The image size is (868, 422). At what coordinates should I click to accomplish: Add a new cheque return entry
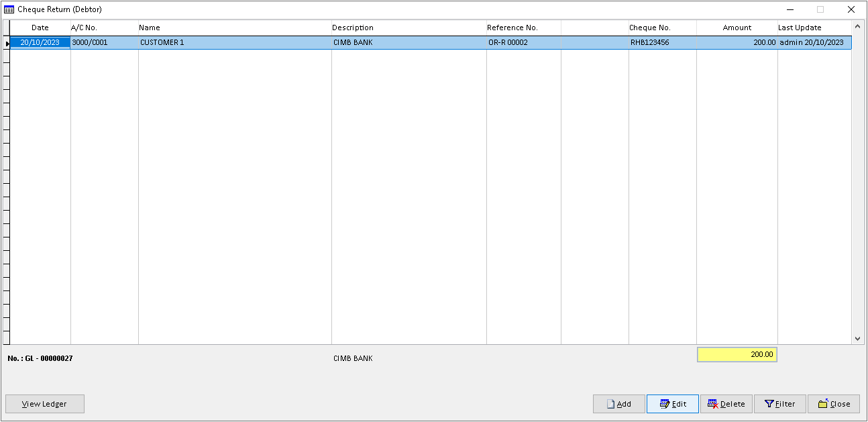pos(618,404)
